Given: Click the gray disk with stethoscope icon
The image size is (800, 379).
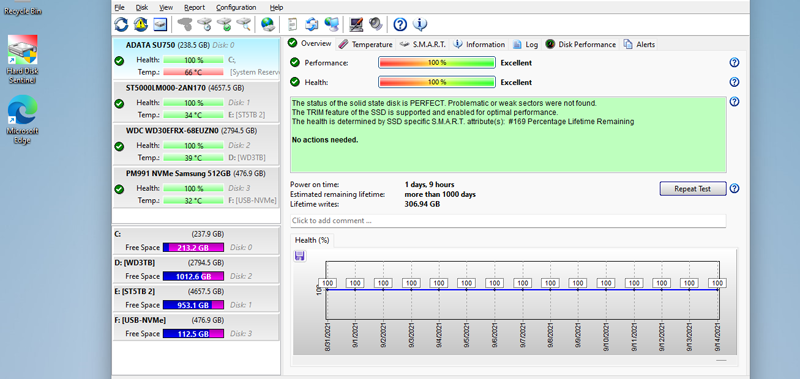Looking at the screenshot, I should 185,24.
